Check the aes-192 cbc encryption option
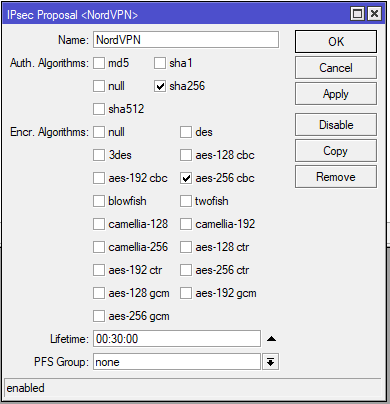Screen dimensions: 390x404 tap(99, 178)
